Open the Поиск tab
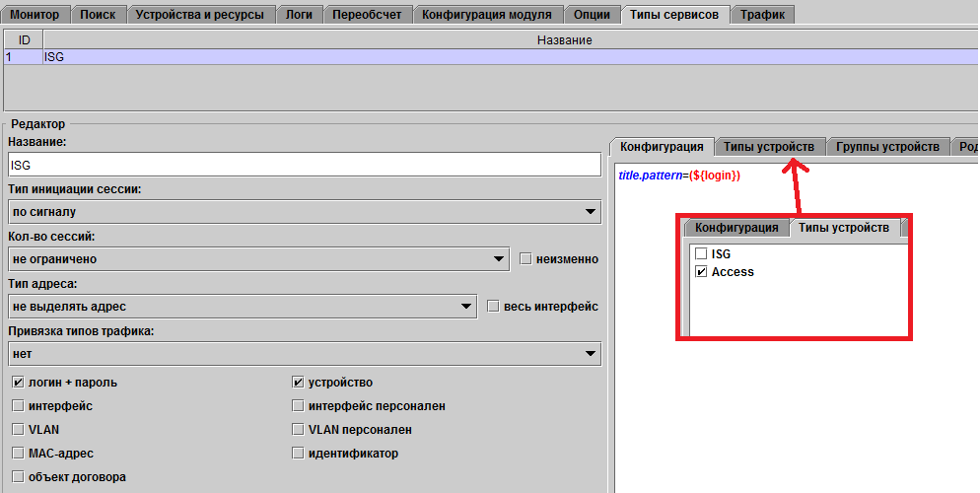The height and width of the screenshot is (493, 980). click(x=99, y=15)
